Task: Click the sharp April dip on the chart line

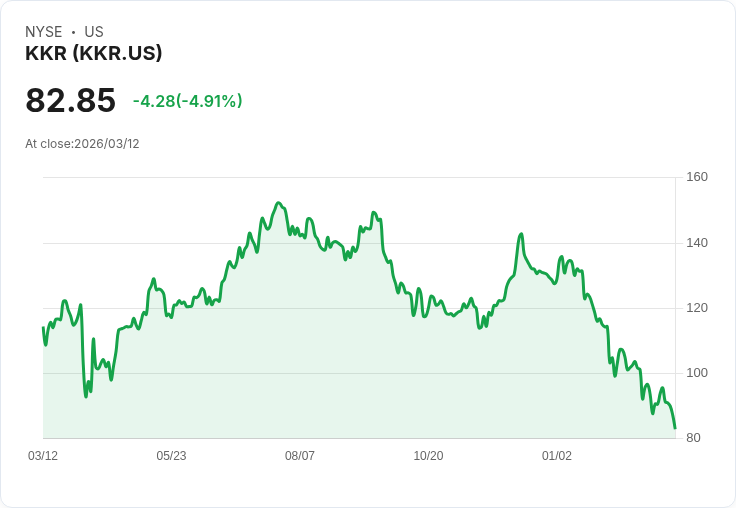Action: point(86,396)
